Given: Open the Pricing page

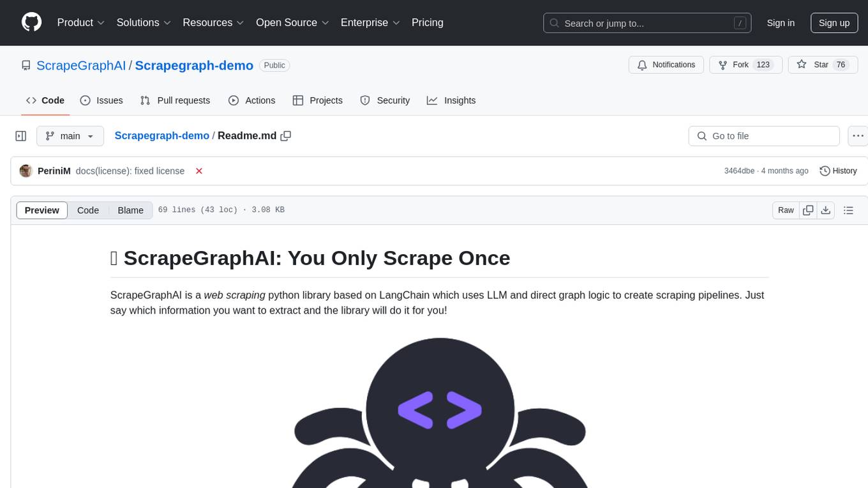Looking at the screenshot, I should [x=428, y=22].
